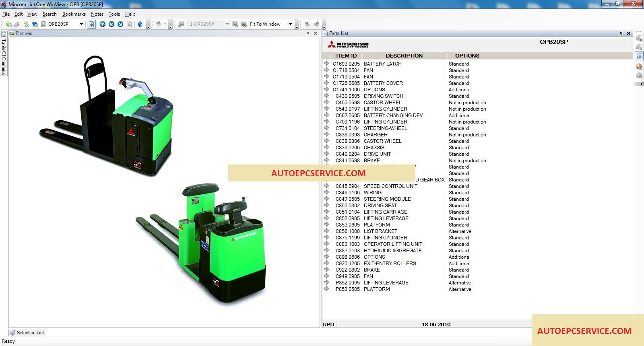Open the Help menu
This screenshot has height=346, width=644.
coord(130,14)
